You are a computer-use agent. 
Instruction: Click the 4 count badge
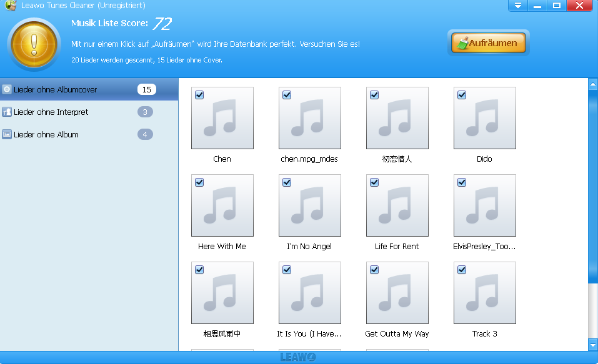pyautogui.click(x=145, y=134)
